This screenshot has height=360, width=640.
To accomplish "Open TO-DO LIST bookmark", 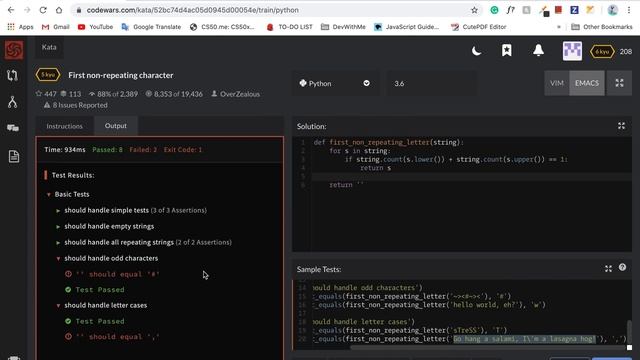I will tap(289, 27).
